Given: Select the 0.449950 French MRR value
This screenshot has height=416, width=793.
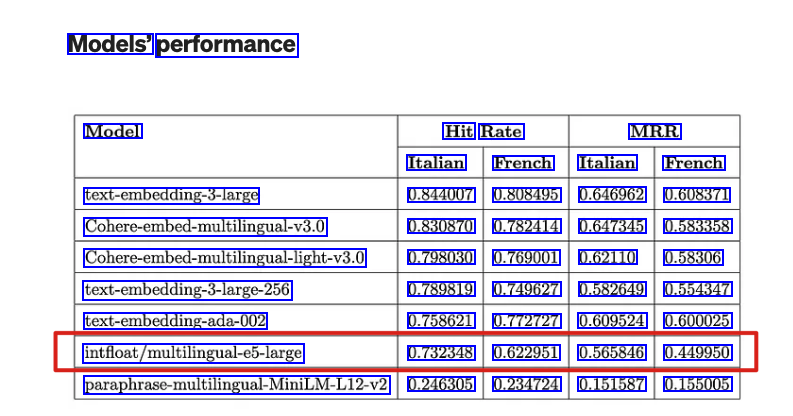Looking at the screenshot, I should [x=698, y=353].
